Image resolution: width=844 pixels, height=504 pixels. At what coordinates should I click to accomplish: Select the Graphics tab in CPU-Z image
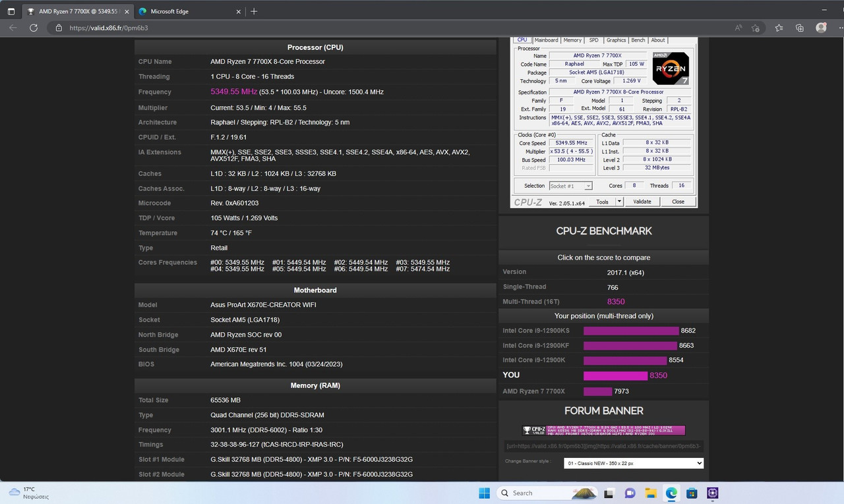(616, 40)
